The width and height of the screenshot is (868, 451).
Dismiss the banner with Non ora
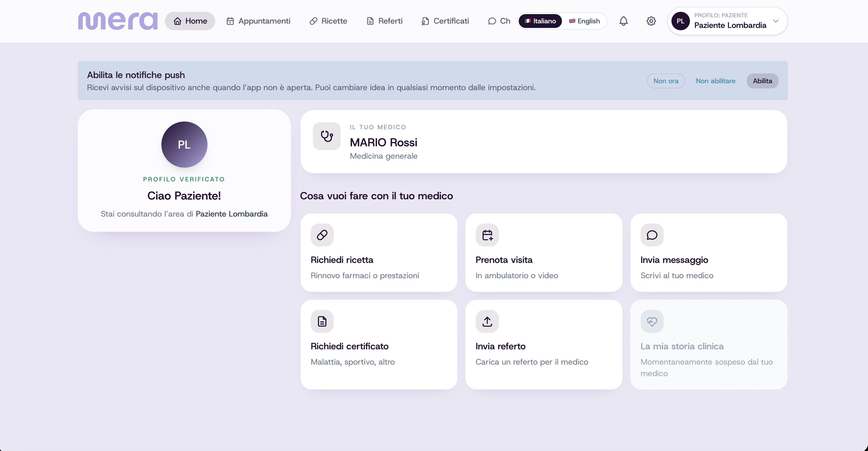666,81
